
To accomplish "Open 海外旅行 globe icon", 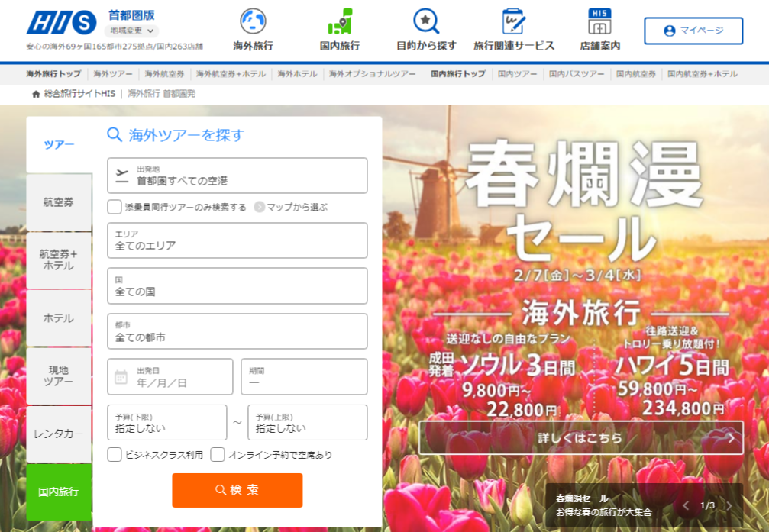I will [253, 21].
